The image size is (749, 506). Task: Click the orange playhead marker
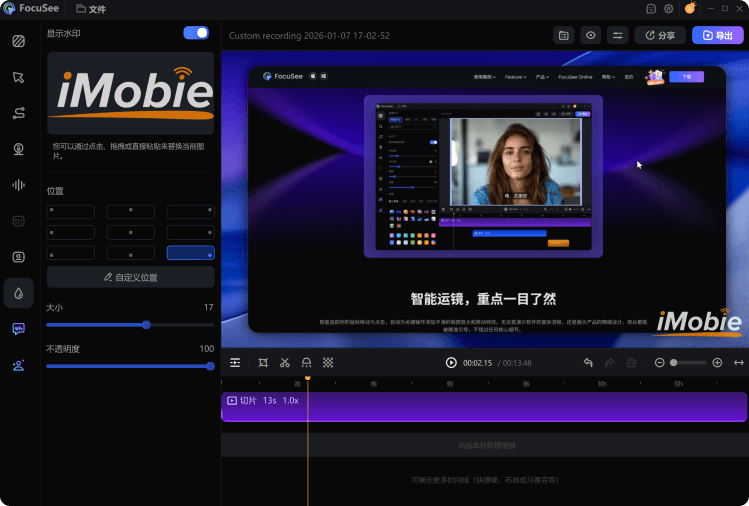[308, 378]
